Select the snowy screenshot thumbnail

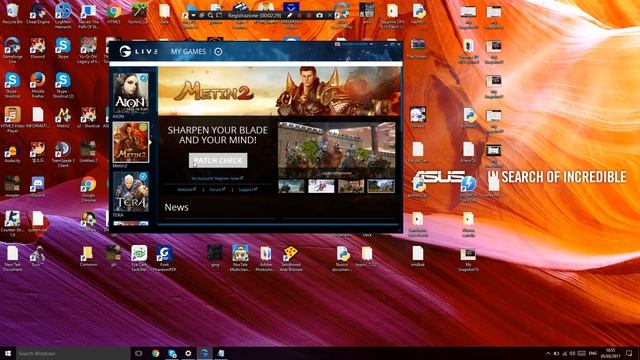point(321,186)
